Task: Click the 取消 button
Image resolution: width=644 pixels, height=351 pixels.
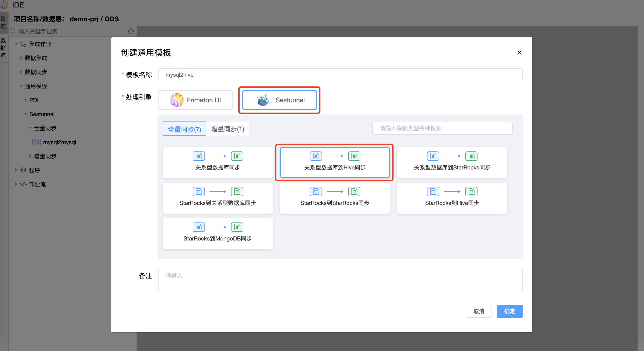Action: (x=478, y=311)
